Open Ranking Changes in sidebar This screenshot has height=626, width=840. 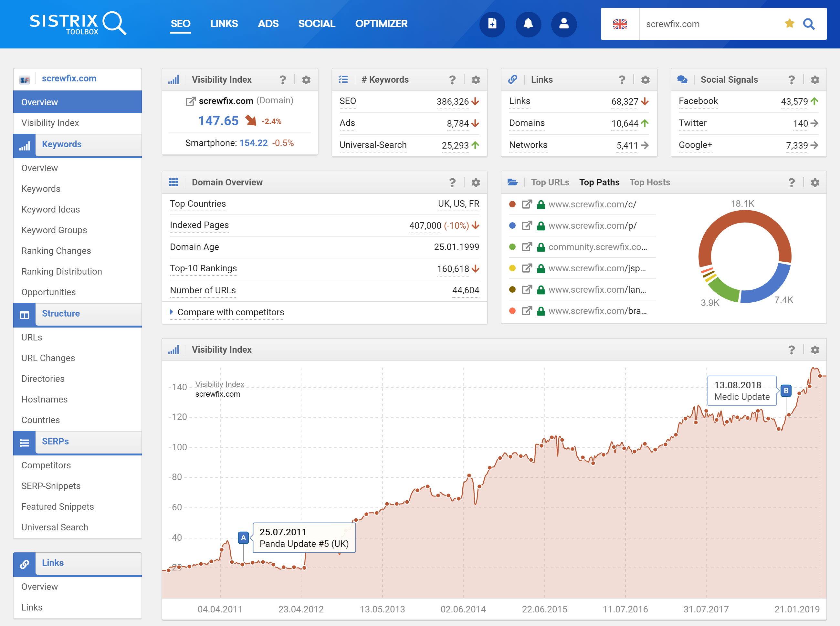click(56, 251)
